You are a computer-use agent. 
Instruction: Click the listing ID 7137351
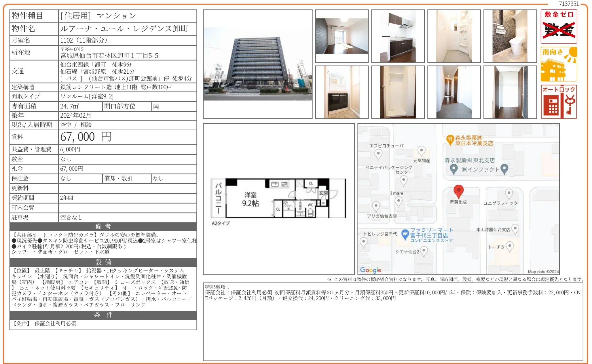pyautogui.click(x=569, y=4)
